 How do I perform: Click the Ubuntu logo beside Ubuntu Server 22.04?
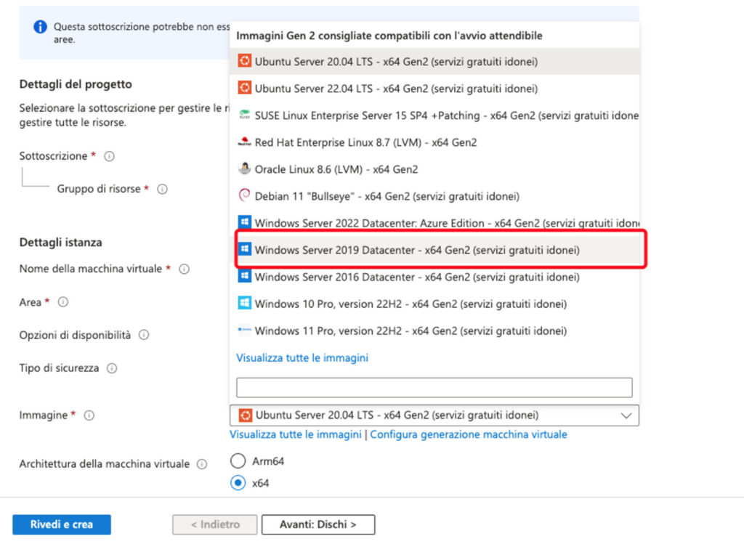(x=244, y=89)
